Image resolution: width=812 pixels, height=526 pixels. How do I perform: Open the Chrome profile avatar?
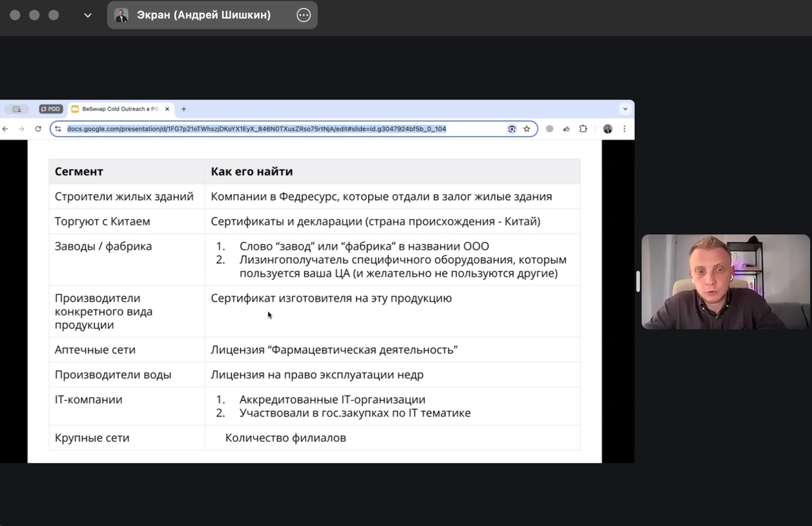(x=608, y=129)
